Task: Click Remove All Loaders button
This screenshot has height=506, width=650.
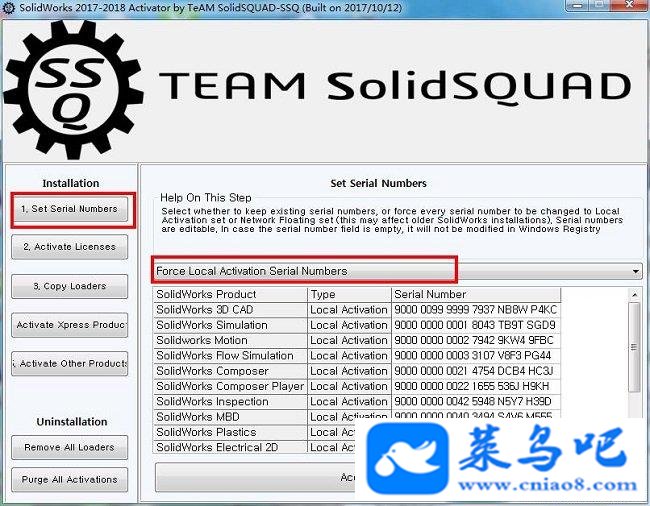Action: (70, 447)
